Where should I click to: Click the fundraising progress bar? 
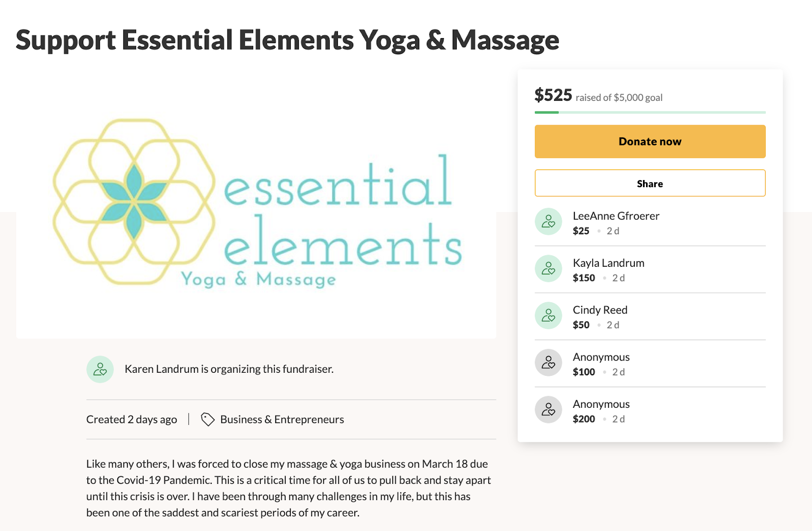(650, 112)
